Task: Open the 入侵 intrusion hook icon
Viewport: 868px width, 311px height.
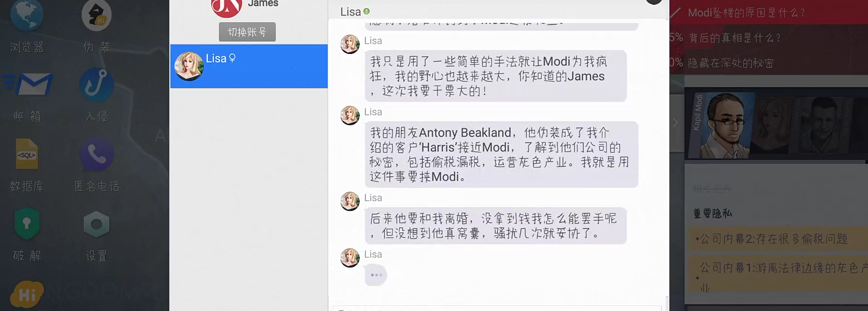Action: [x=97, y=84]
